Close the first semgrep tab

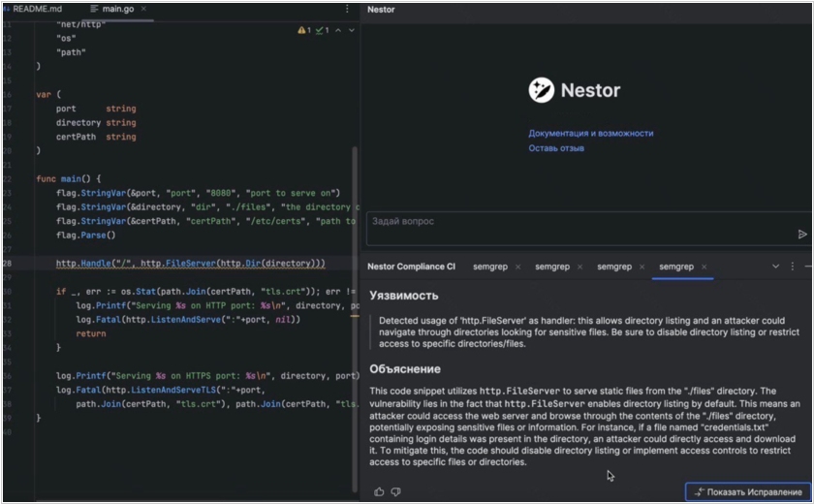[517, 267]
